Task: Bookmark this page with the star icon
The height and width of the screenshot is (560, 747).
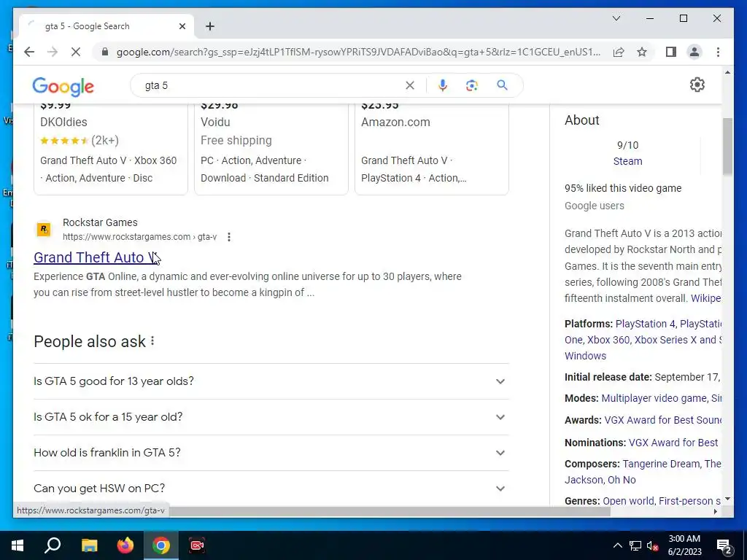Action: 642,52
